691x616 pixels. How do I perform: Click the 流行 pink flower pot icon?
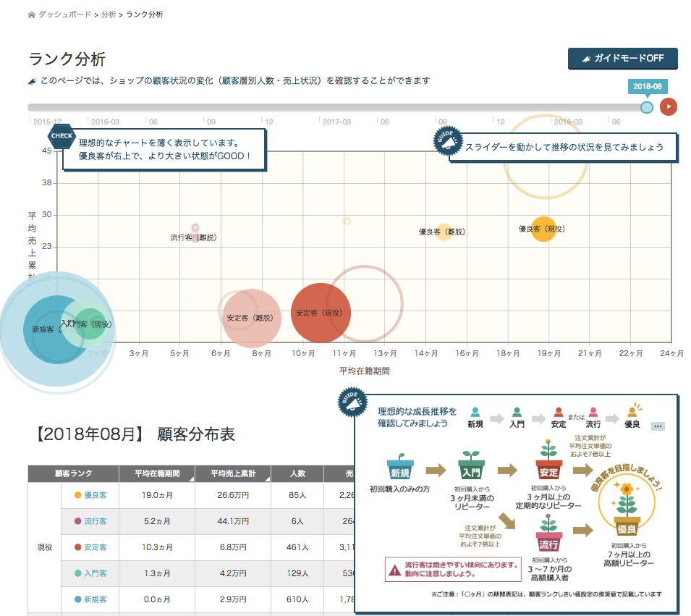[x=549, y=539]
